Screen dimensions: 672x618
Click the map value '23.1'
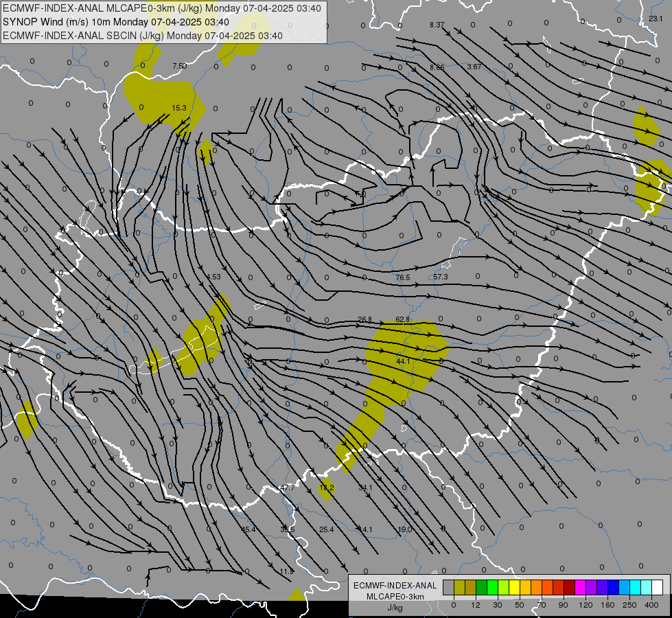pyautogui.click(x=656, y=19)
